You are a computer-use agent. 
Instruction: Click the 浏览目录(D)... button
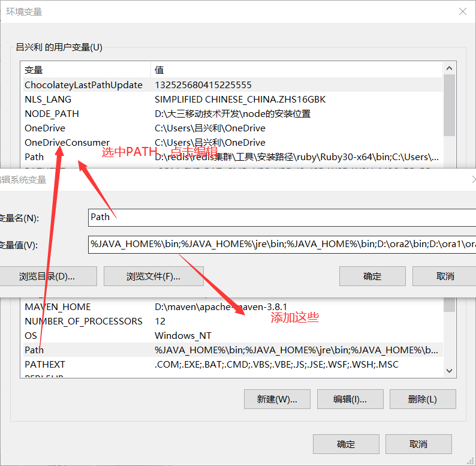coord(48,276)
